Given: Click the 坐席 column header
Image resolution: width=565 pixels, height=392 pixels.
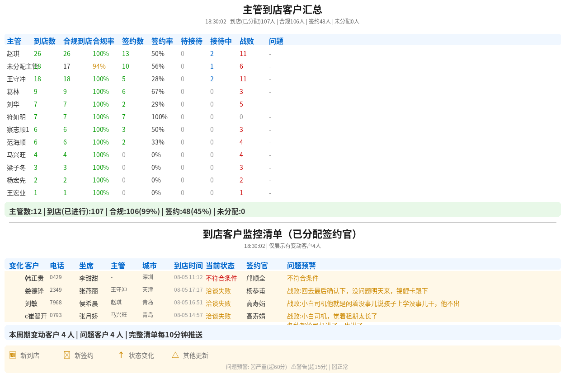Looking at the screenshot, I should (86, 266).
